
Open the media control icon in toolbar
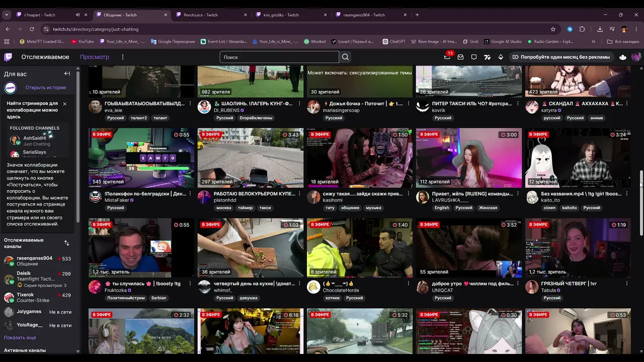point(612,29)
